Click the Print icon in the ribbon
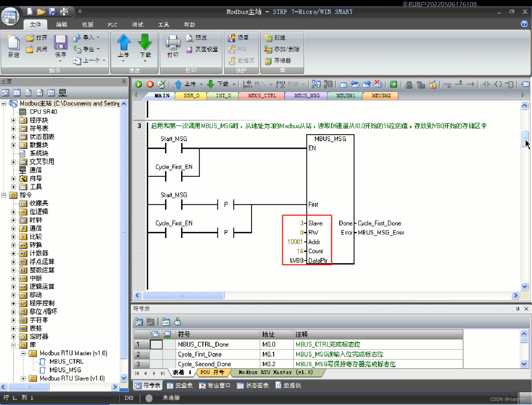This screenshot has width=532, height=405. [x=173, y=46]
